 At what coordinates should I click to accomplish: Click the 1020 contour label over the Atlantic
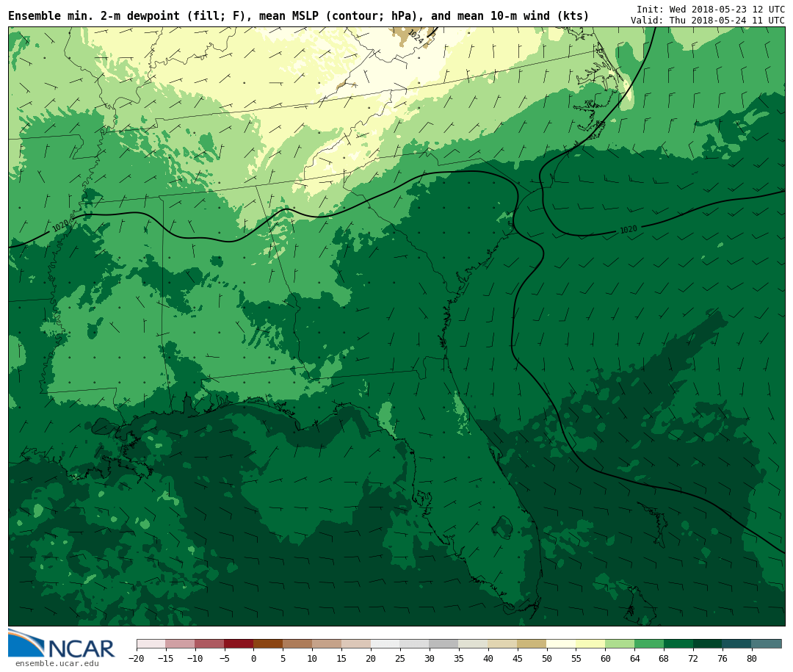click(x=629, y=230)
